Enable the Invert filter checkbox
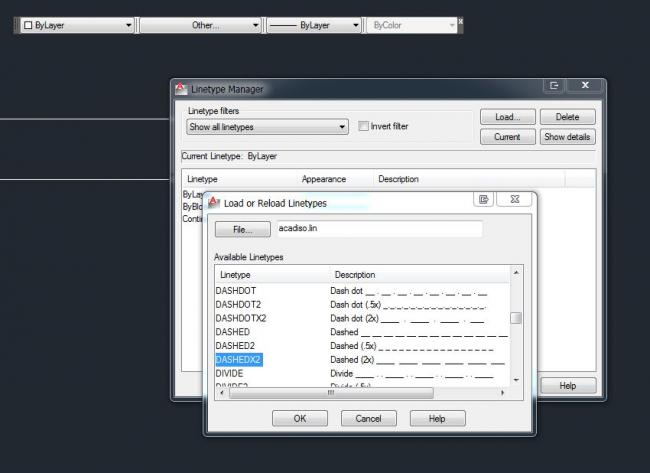The width and height of the screenshot is (650, 473). [363, 127]
